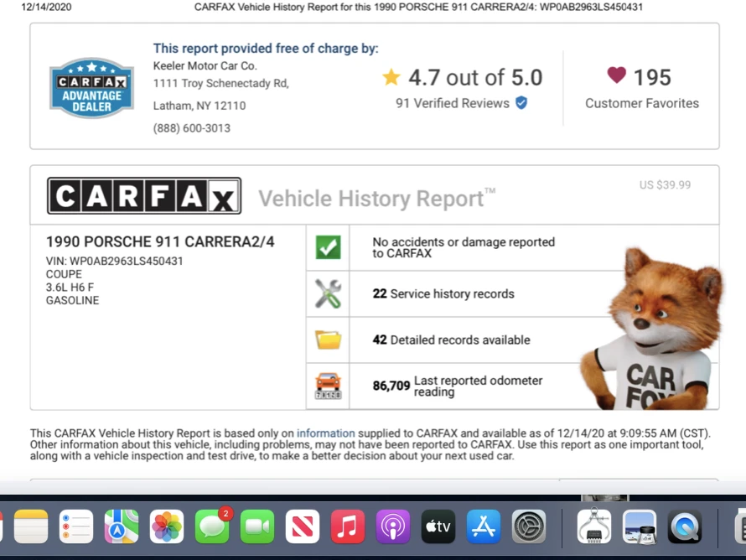This screenshot has height=560, width=746.
Task: Click the yellow folder detailed records icon
Action: [x=328, y=340]
